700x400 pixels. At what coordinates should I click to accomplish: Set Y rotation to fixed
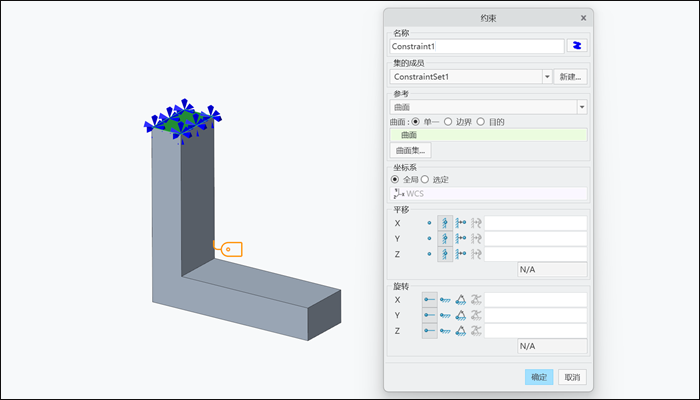coord(445,315)
